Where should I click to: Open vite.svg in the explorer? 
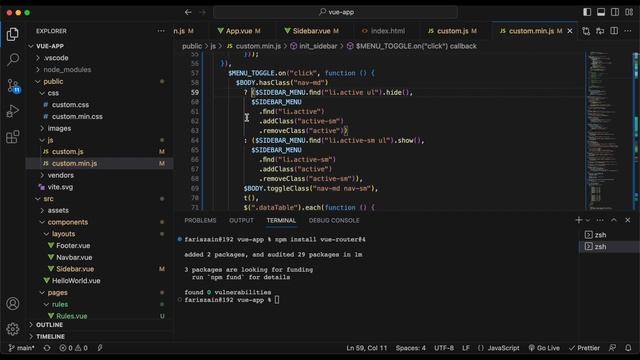(x=100, y=187)
